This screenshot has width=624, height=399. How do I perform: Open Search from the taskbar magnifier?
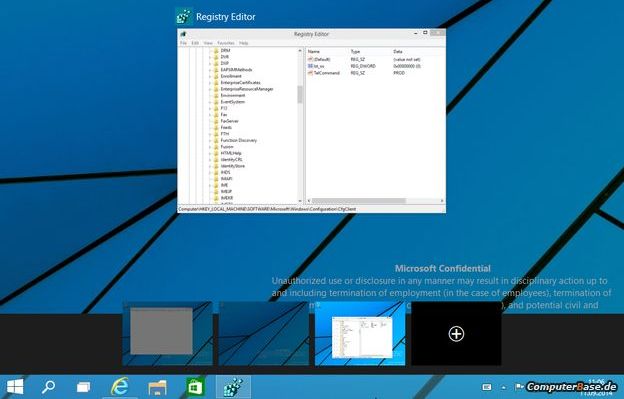(x=49, y=387)
